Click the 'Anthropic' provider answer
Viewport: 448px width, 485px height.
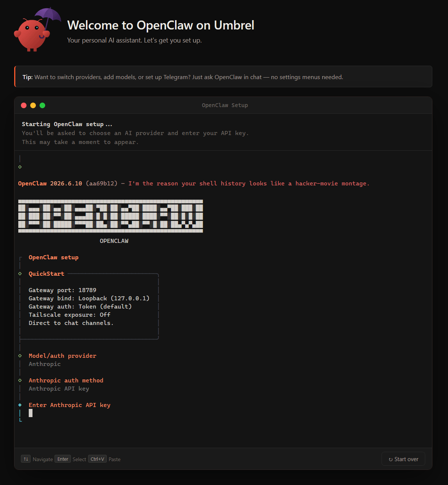[44, 364]
